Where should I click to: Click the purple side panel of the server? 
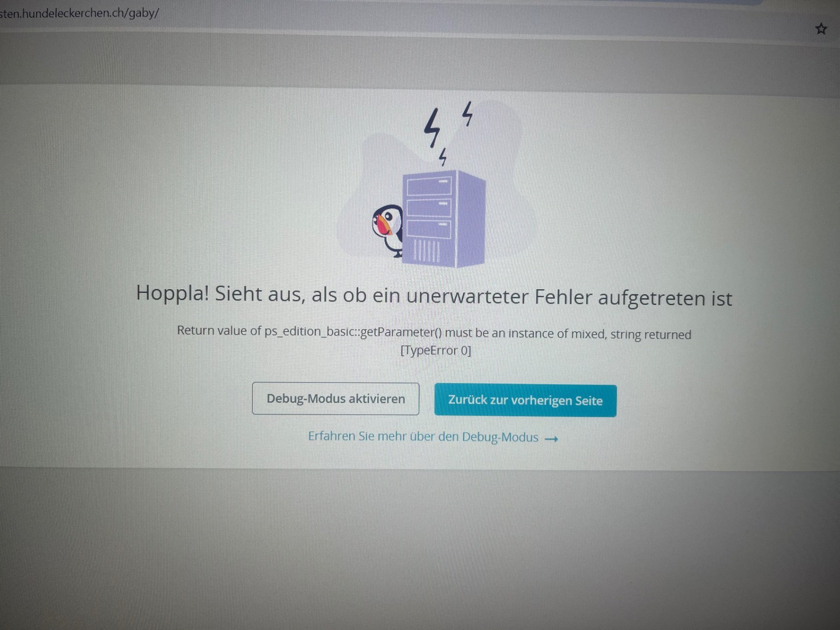pyautogui.click(x=471, y=219)
